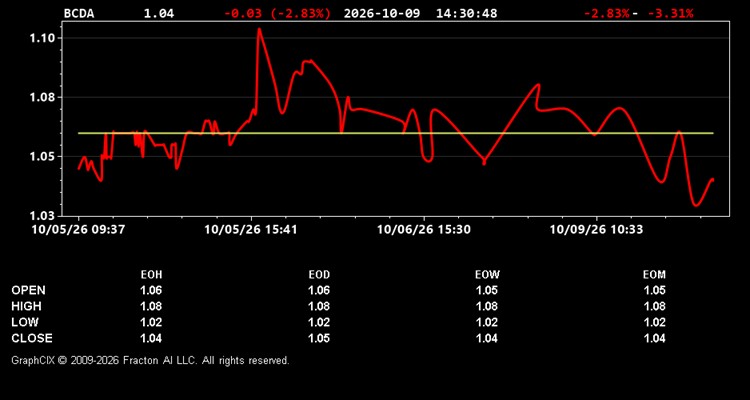Screen dimensions: 750x400
Task: Click the EOW CLOSE value 1.04
Action: (487, 338)
